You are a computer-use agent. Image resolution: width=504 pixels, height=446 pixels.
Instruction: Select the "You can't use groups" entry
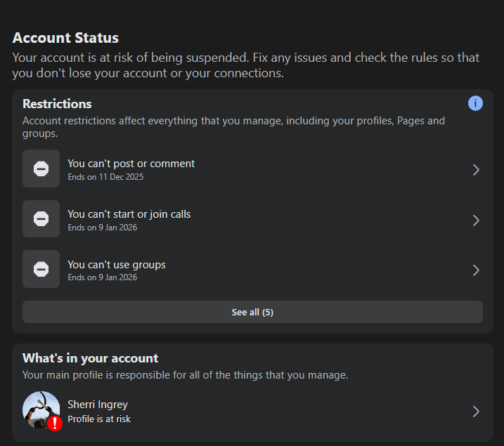[117, 265]
